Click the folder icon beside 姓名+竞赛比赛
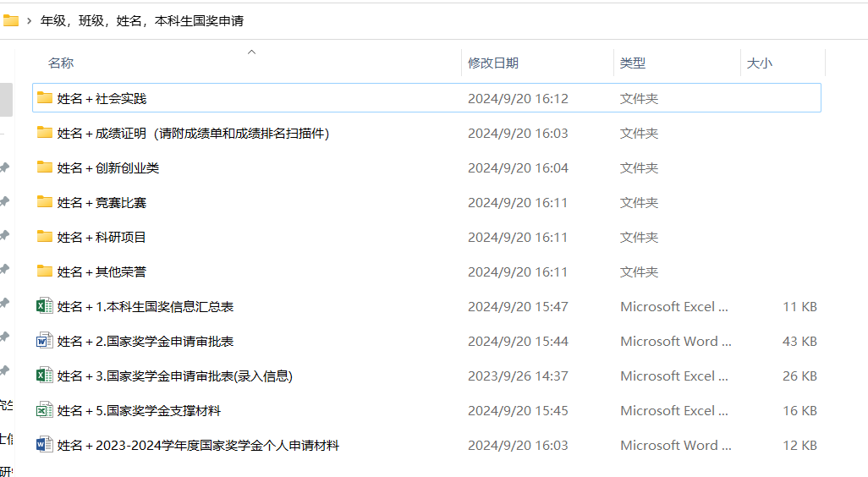The width and height of the screenshot is (868, 477). [45, 202]
